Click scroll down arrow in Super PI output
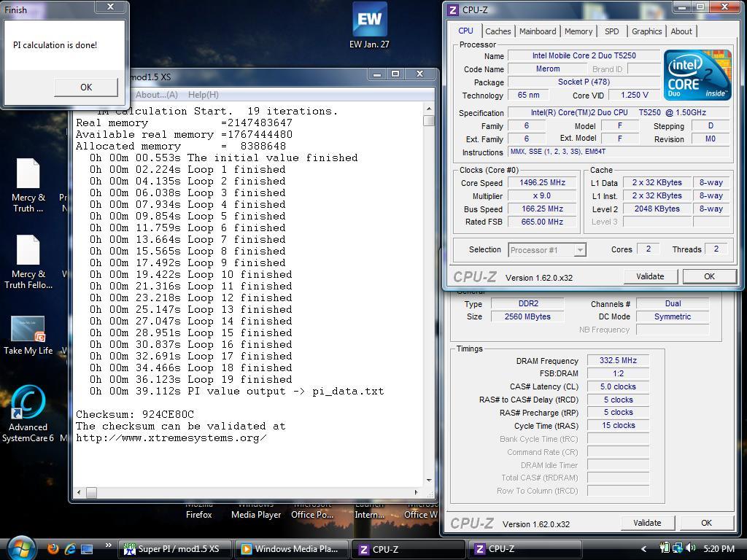747x560 pixels. tap(429, 481)
